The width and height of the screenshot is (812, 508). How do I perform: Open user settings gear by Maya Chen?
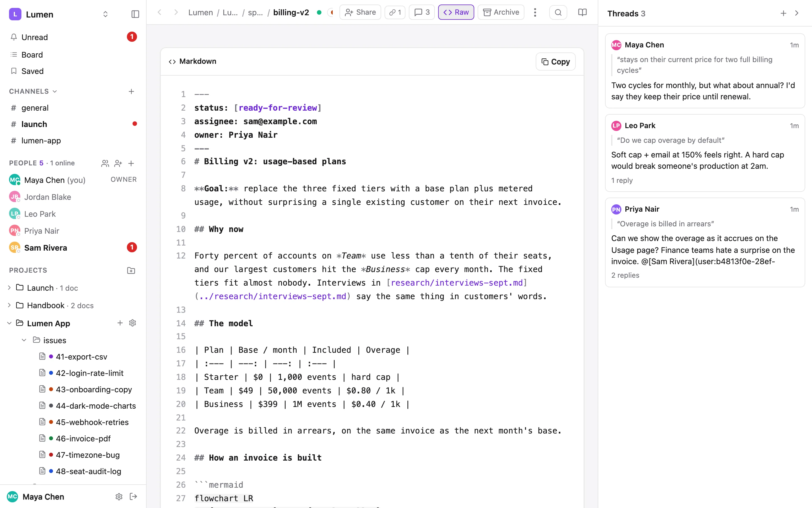click(x=119, y=497)
